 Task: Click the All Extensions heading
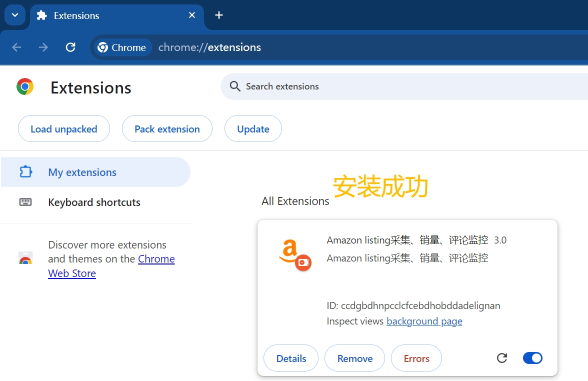pos(295,201)
